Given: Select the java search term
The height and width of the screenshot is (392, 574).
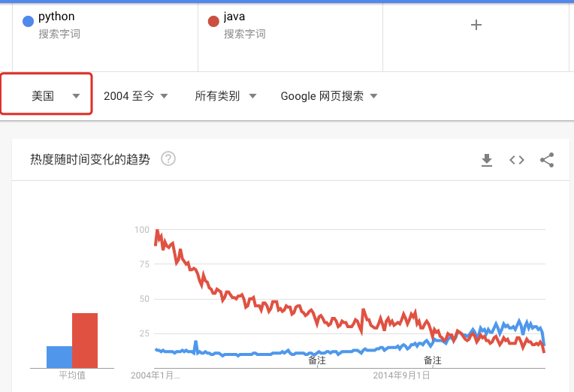Looking at the screenshot, I should click(234, 17).
